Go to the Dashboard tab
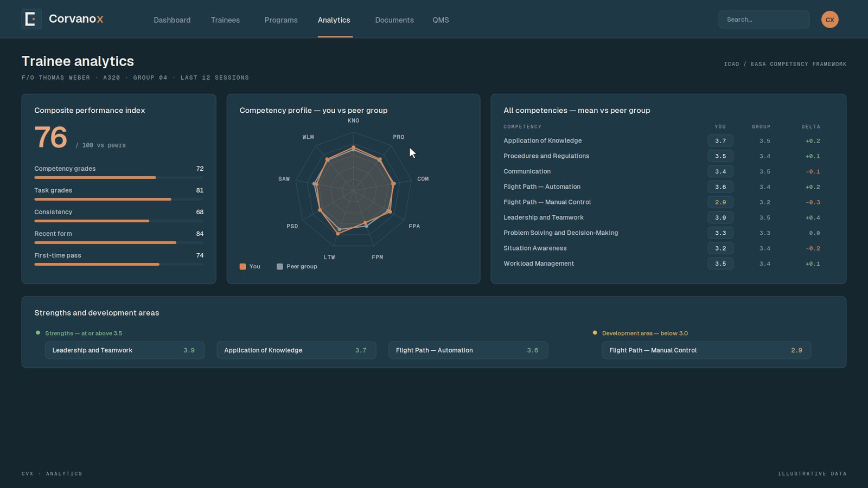This screenshot has height=488, width=868. click(172, 20)
